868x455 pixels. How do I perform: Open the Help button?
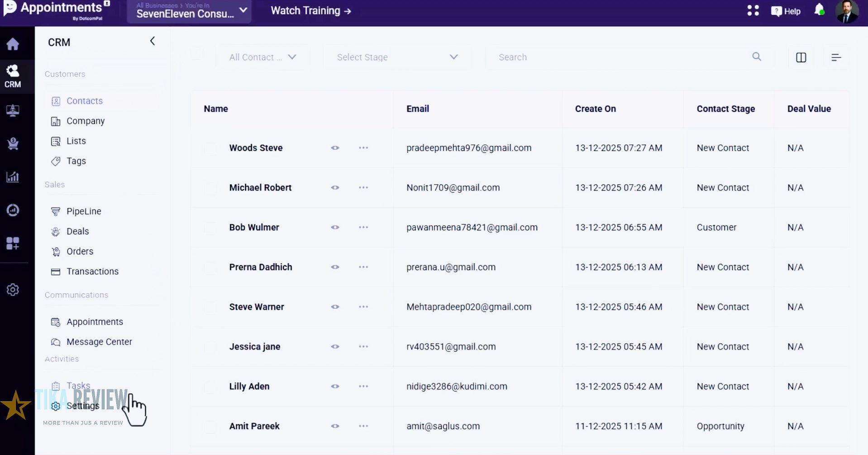(x=786, y=11)
